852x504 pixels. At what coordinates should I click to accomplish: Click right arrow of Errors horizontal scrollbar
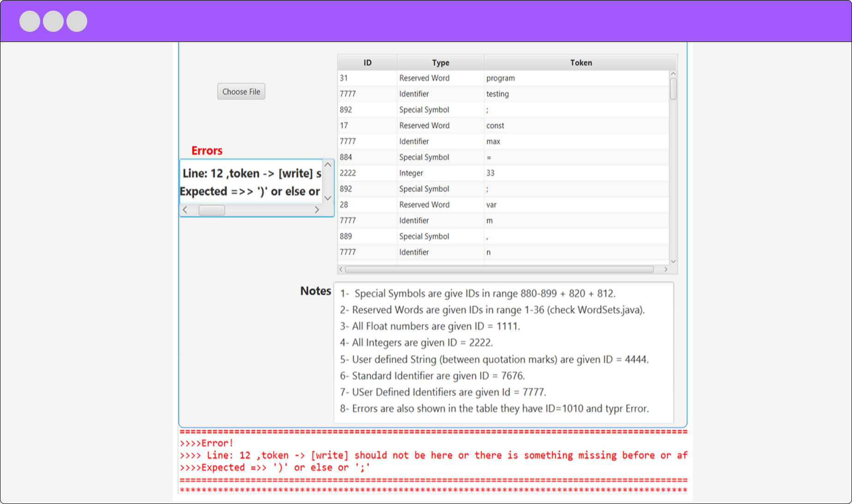317,210
